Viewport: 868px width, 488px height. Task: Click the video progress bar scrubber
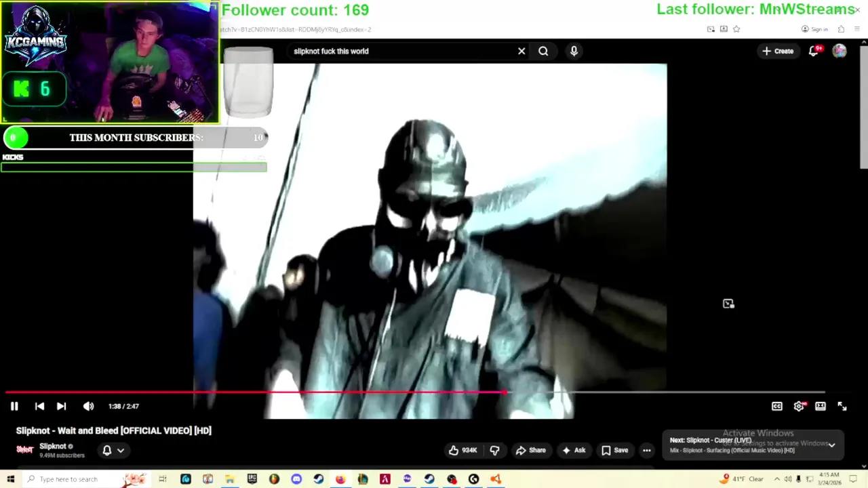(505, 392)
